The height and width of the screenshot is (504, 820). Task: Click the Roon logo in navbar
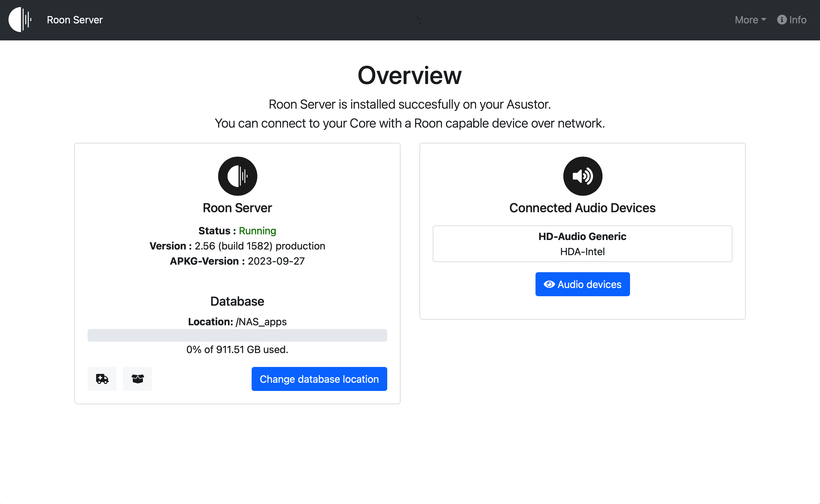coord(20,20)
